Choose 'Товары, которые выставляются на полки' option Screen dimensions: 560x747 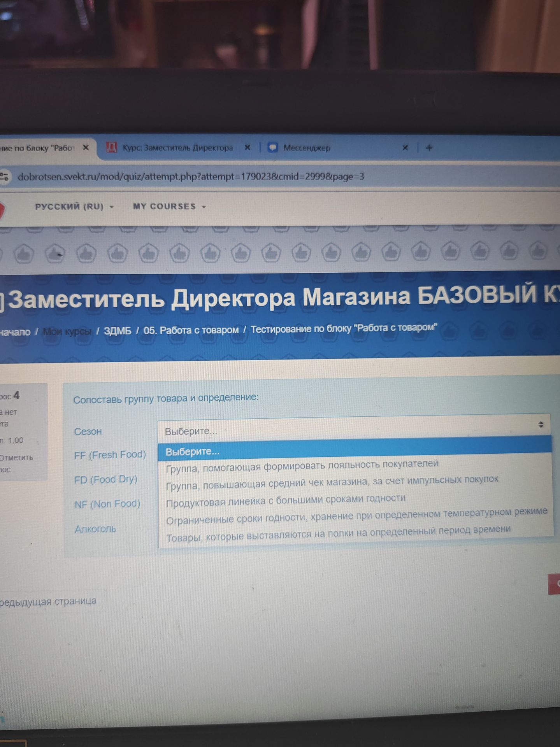pos(338,533)
